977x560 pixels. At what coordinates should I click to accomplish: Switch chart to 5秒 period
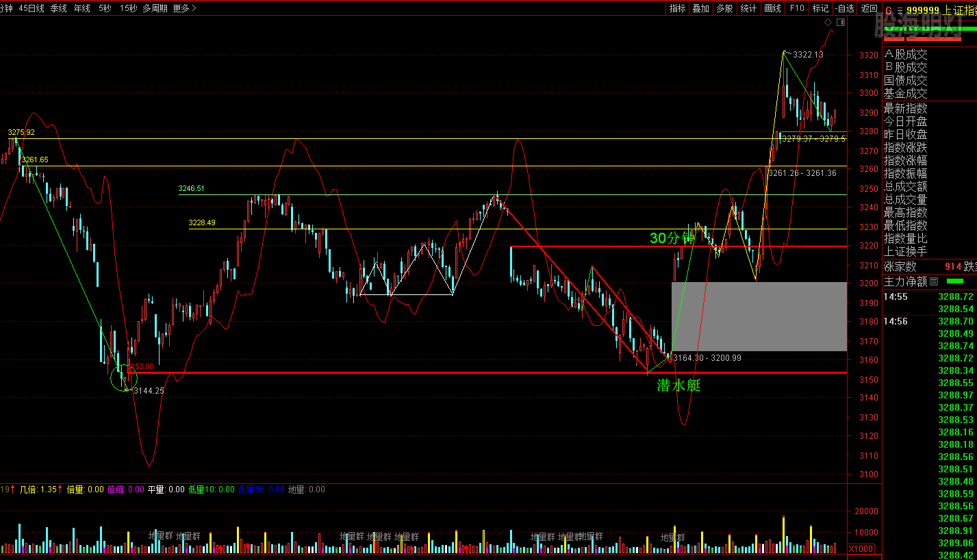pos(105,8)
